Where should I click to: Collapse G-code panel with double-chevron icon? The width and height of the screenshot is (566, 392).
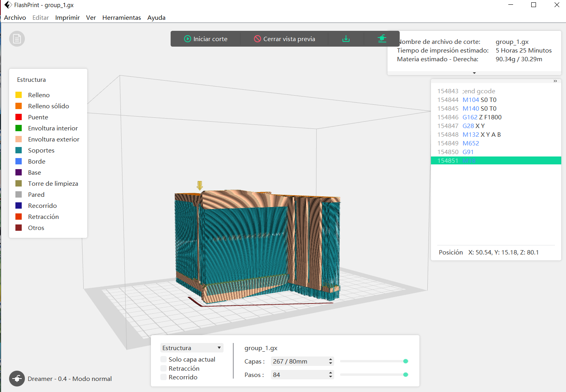[555, 81]
